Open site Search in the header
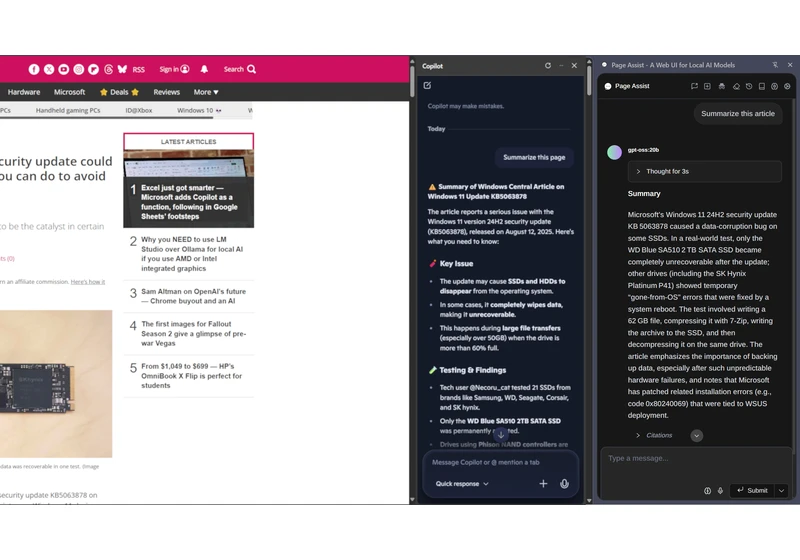Viewport: 800px width, 560px height. tap(240, 69)
